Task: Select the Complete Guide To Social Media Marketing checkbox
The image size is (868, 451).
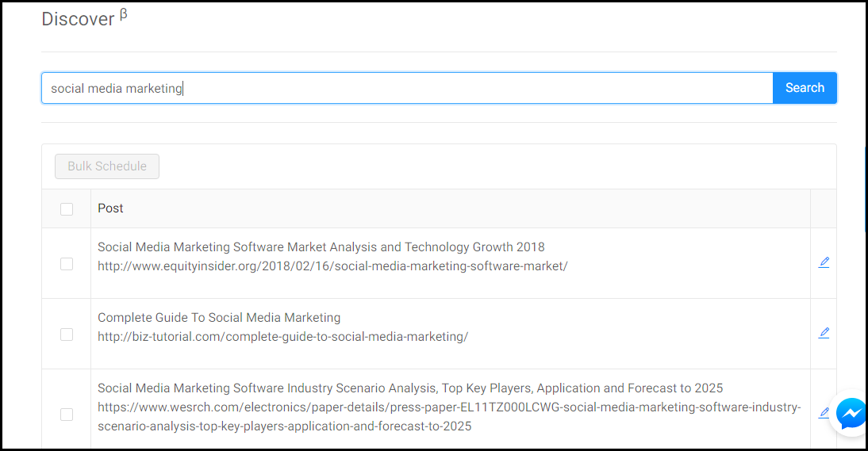Action: coord(67,334)
